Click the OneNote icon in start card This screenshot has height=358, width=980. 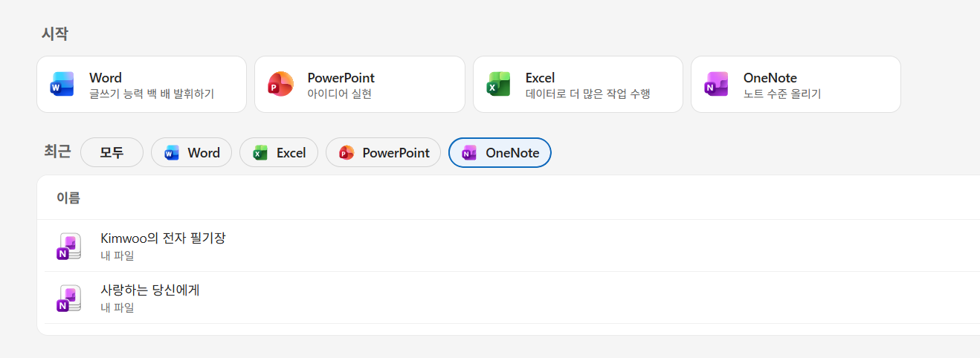[x=717, y=84]
